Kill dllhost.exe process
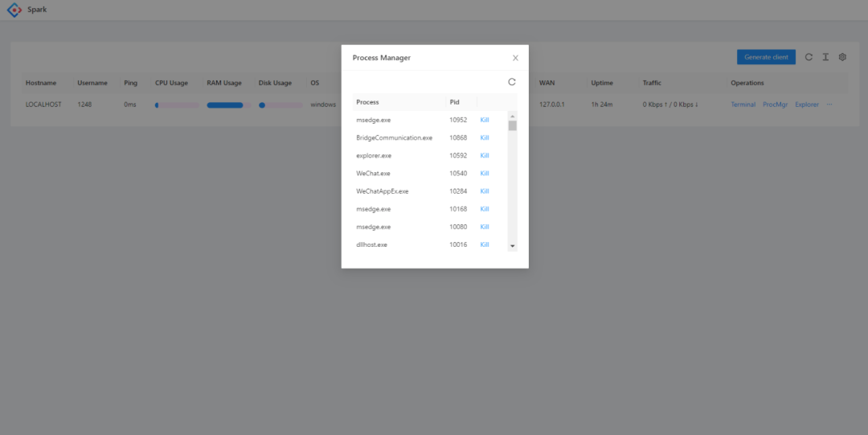Viewport: 868px width, 435px height. 485,244
